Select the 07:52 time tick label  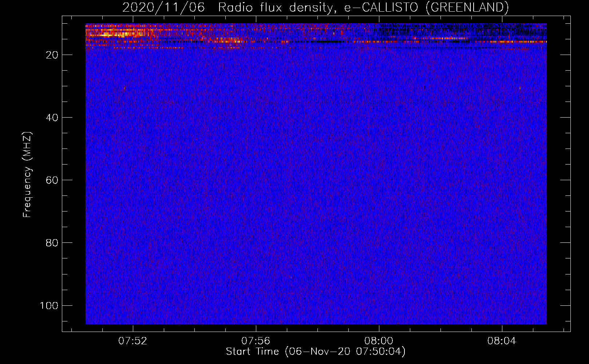[133, 341]
